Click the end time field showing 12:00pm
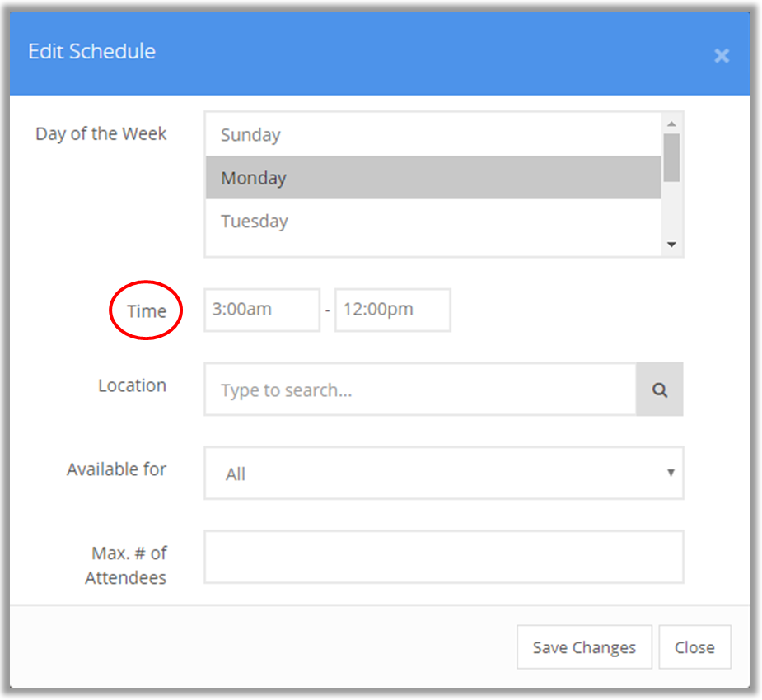This screenshot has height=700, width=762. point(393,310)
